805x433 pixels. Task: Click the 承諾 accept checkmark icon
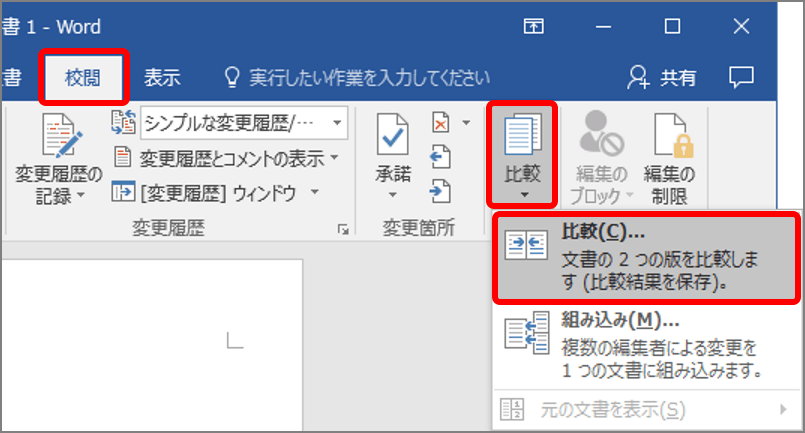pos(393,135)
